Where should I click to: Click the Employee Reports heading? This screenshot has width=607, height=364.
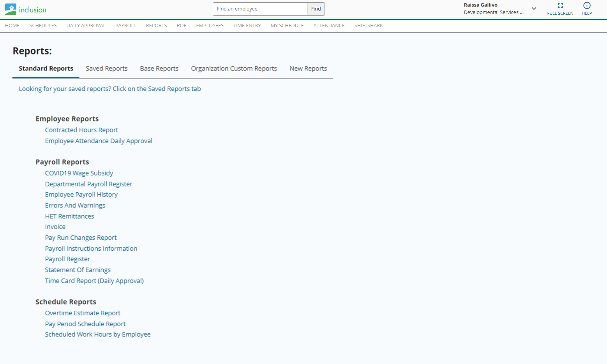(x=67, y=119)
